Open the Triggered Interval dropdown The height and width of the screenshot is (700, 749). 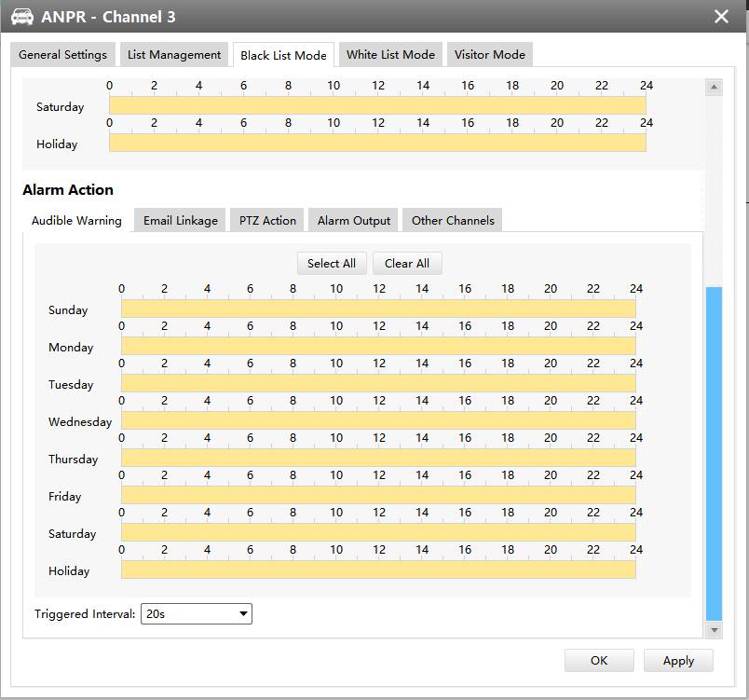point(197,614)
